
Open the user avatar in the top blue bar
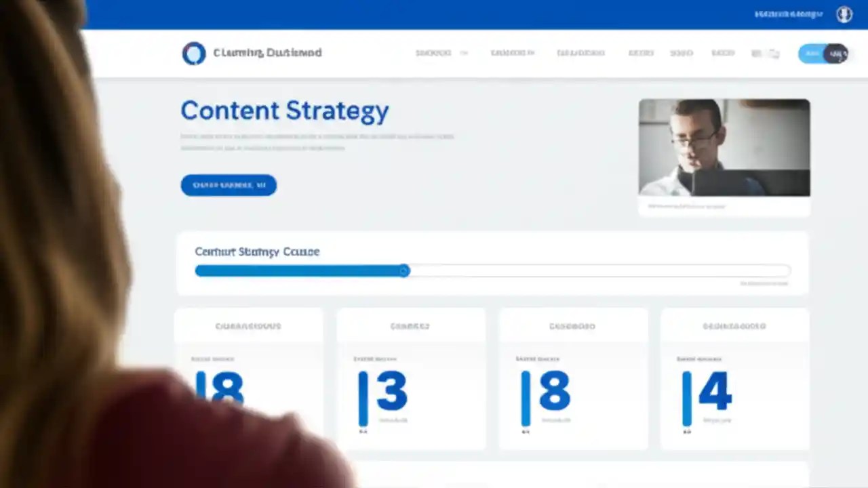point(844,14)
